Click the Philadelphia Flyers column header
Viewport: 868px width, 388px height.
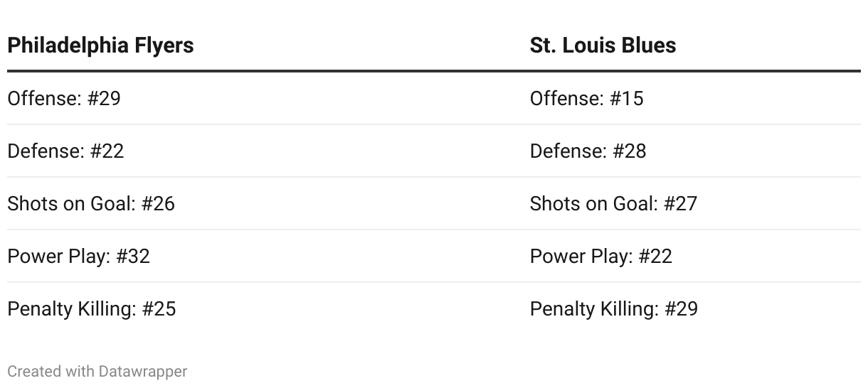click(x=100, y=45)
